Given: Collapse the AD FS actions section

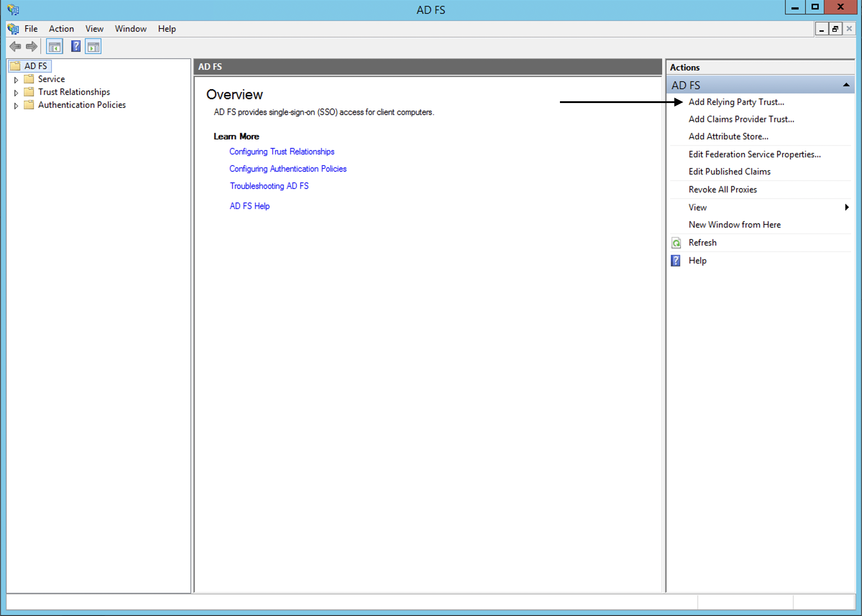Looking at the screenshot, I should (x=847, y=85).
